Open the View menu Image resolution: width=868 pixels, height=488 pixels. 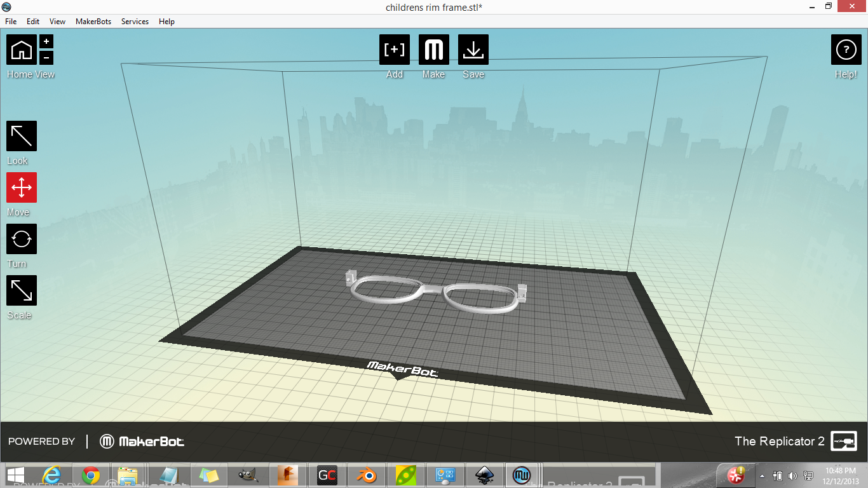57,21
